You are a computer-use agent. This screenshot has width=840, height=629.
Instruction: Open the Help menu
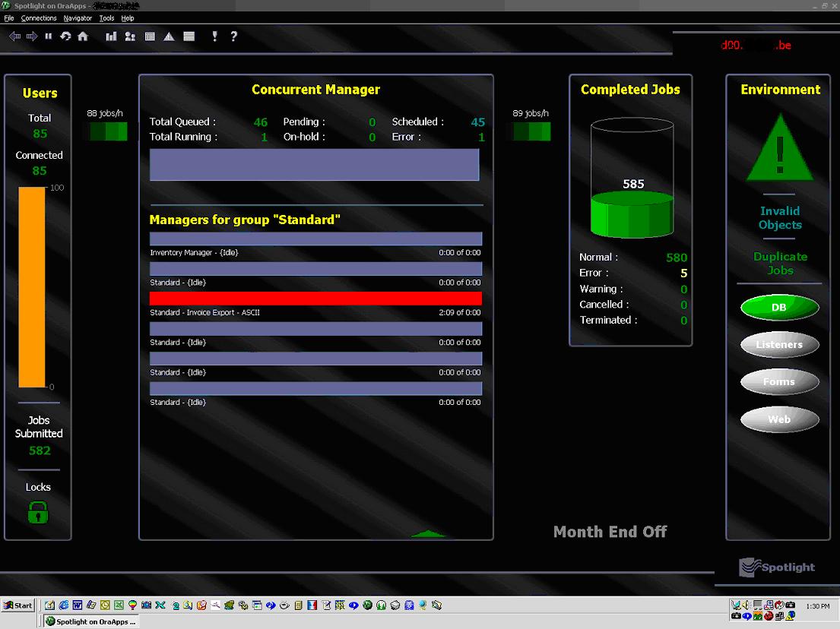[x=128, y=18]
